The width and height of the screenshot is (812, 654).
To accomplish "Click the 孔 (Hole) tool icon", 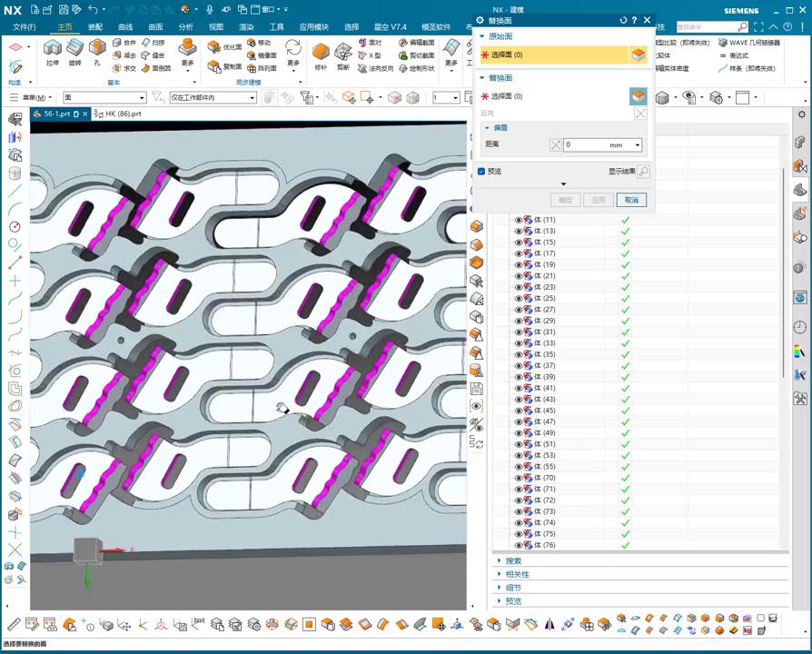I will coord(96,50).
